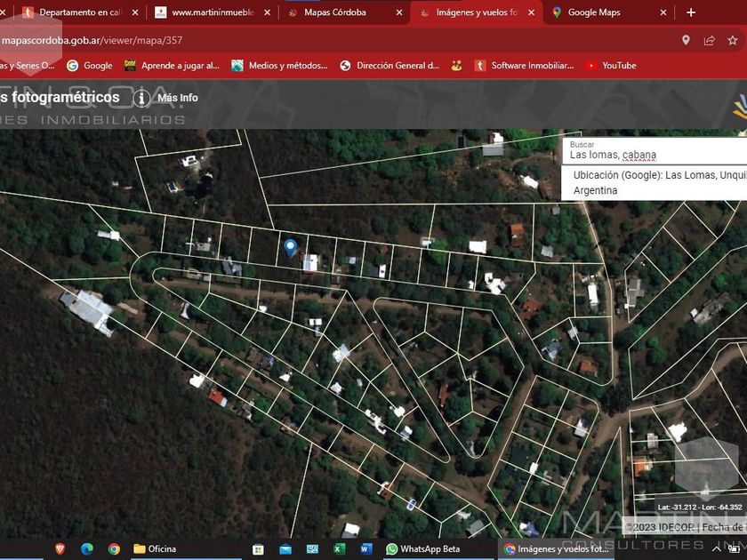Open Microsoft Edge from taskbar
Viewport: 747px width, 560px height.
click(87, 549)
